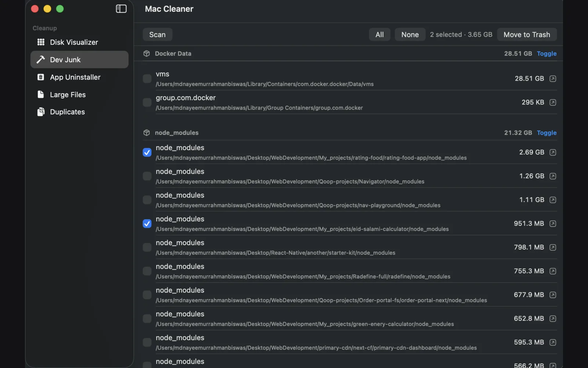Check the group.com.docker item
The height and width of the screenshot is (368, 588).
click(147, 102)
